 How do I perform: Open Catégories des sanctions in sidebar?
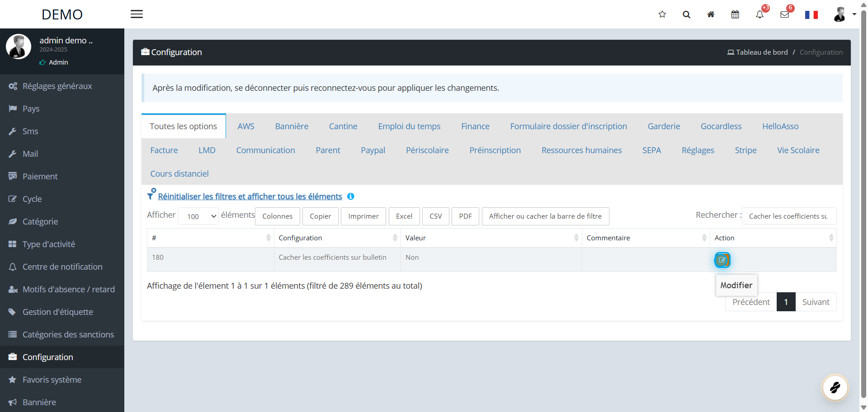(x=62, y=334)
